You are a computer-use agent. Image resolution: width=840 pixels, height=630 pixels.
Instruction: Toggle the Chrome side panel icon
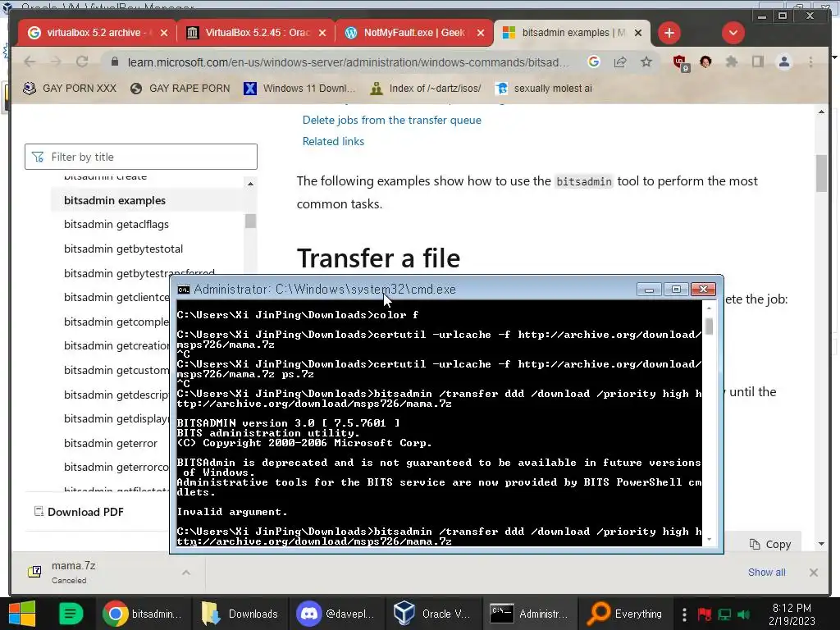(x=757, y=62)
